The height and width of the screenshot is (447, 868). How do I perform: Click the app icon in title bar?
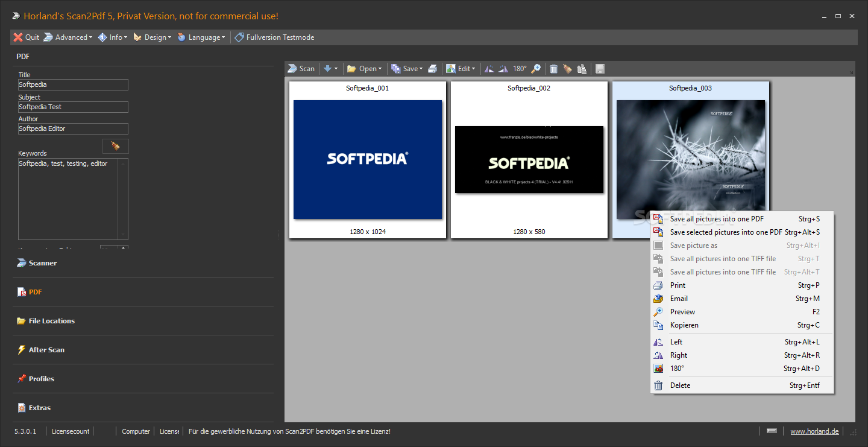click(x=16, y=16)
